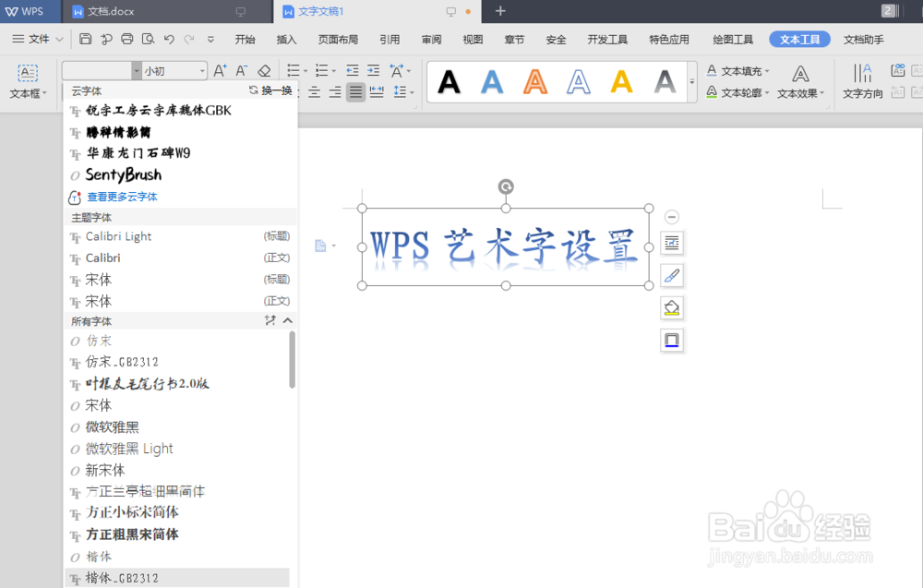The image size is (923, 588).
Task: Click the Redo arrow icon
Action: pyautogui.click(x=189, y=39)
